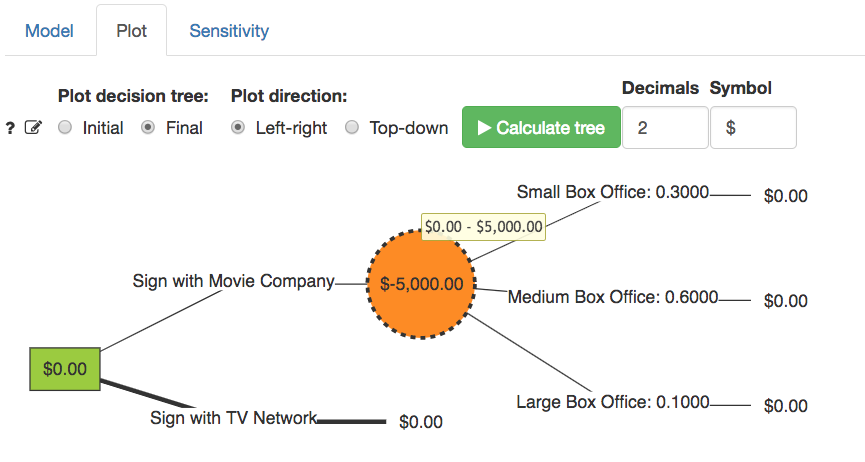Click the orange chance node circle
This screenshot has width=865, height=462.
tap(421, 283)
